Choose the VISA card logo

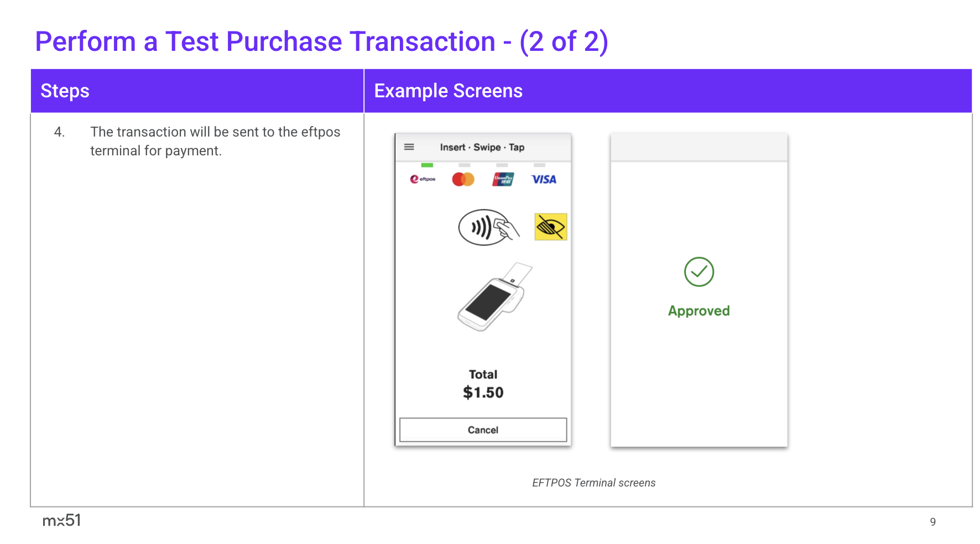[544, 179]
